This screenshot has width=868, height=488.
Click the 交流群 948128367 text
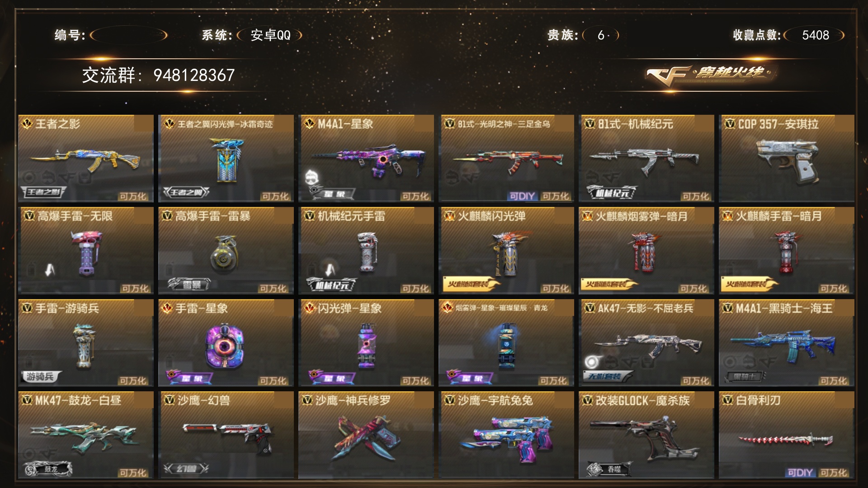point(158,75)
